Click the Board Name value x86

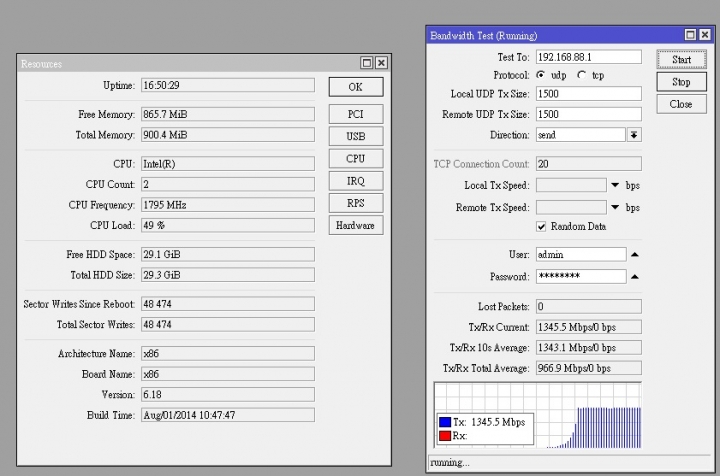click(228, 374)
